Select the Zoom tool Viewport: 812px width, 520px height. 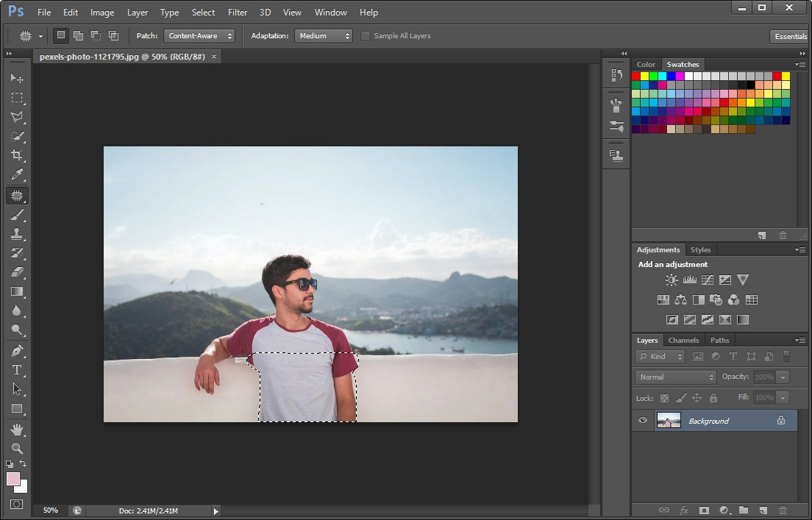click(x=17, y=448)
